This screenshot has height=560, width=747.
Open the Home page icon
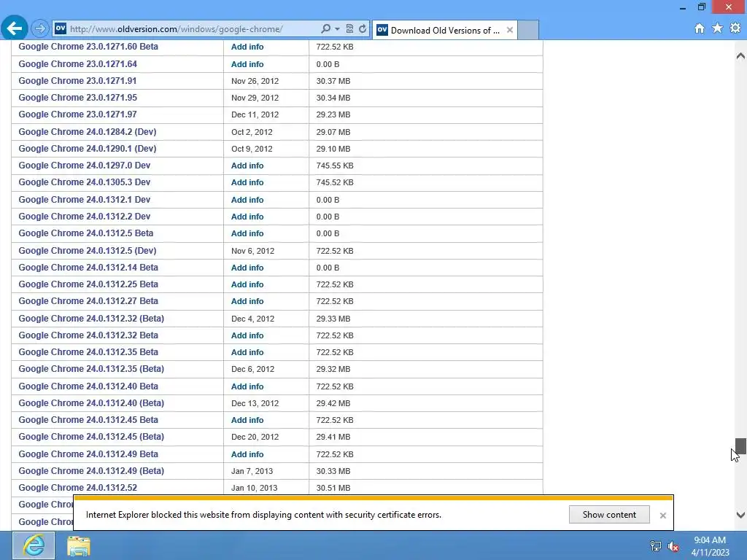tap(700, 28)
